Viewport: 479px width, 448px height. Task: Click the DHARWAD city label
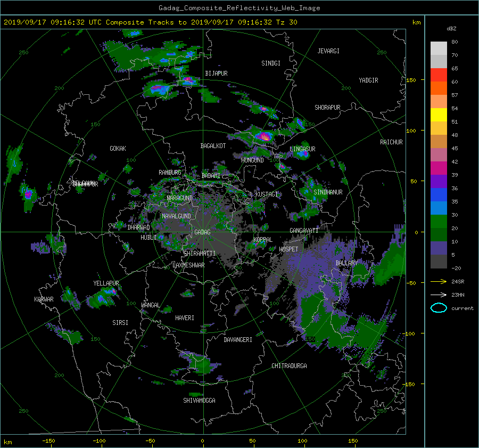(138, 227)
